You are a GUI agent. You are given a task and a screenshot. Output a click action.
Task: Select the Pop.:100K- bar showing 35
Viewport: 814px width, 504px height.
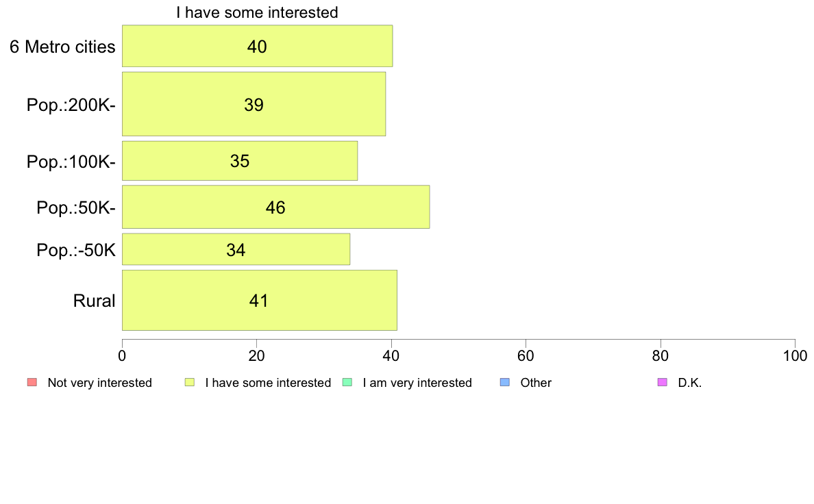[x=240, y=161]
